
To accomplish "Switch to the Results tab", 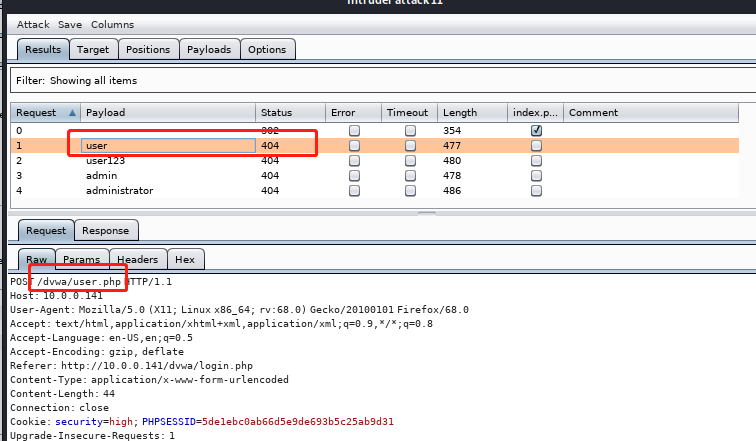I will pyautogui.click(x=43, y=50).
